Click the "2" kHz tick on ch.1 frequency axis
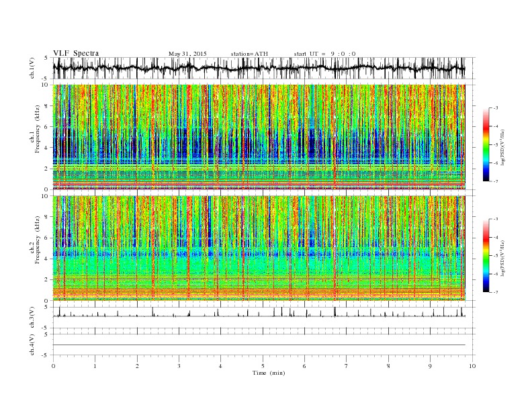Image resolution: width=532 pixels, height=411 pixels. click(x=46, y=169)
